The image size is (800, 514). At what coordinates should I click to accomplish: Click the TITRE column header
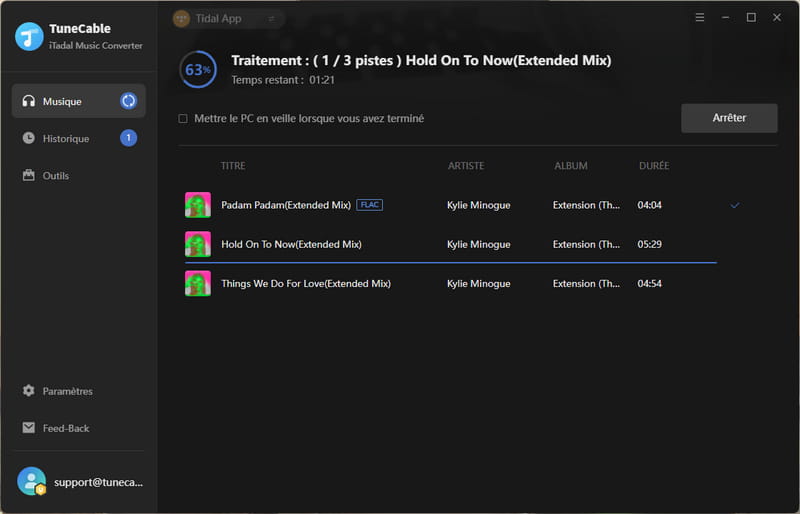pyautogui.click(x=233, y=166)
